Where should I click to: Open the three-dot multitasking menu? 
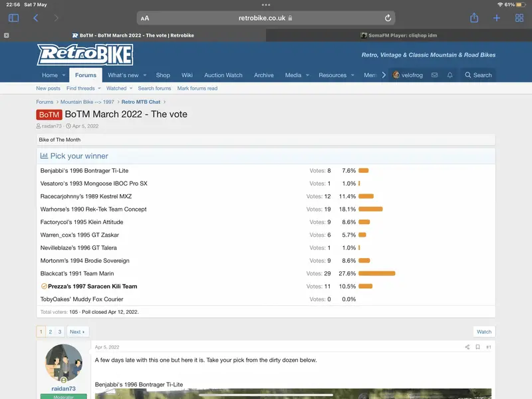coord(266,5)
